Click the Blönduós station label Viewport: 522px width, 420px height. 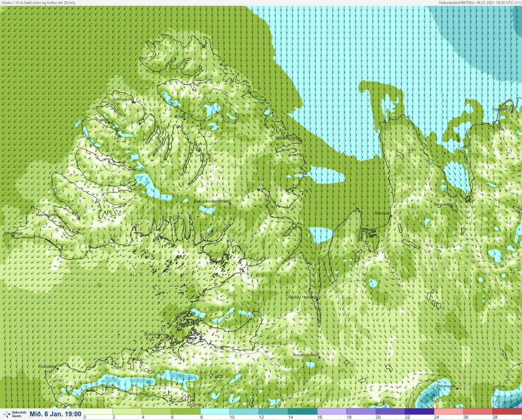[383, 213]
